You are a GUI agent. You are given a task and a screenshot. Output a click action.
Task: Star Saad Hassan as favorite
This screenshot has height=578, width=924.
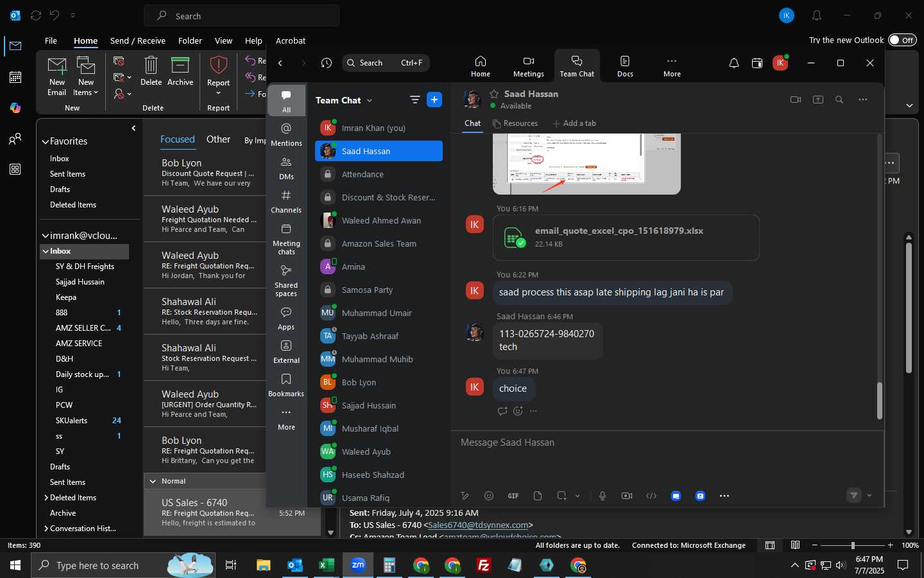tap(494, 94)
